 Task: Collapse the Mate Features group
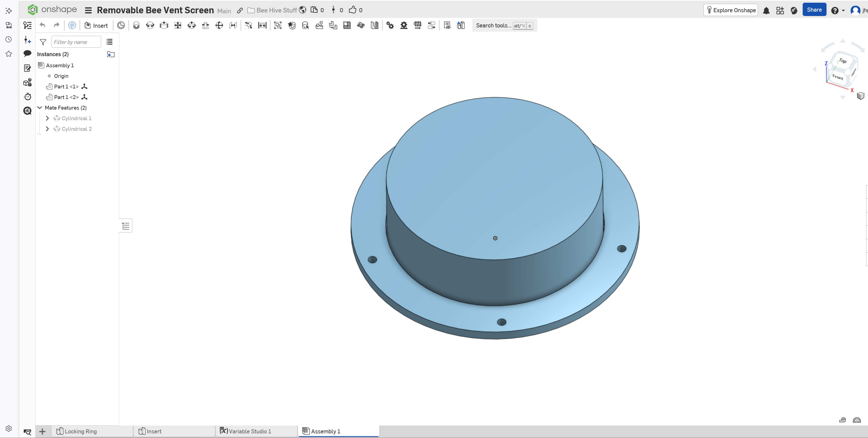(x=40, y=108)
